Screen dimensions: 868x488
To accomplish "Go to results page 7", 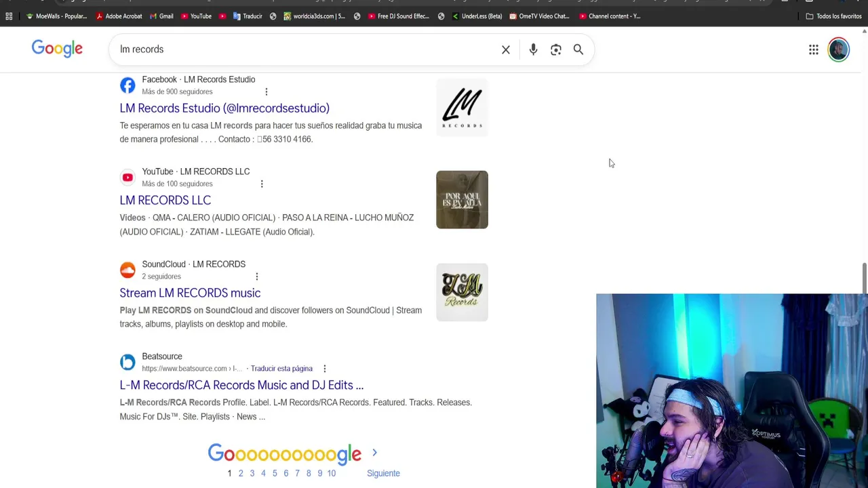I will (297, 473).
